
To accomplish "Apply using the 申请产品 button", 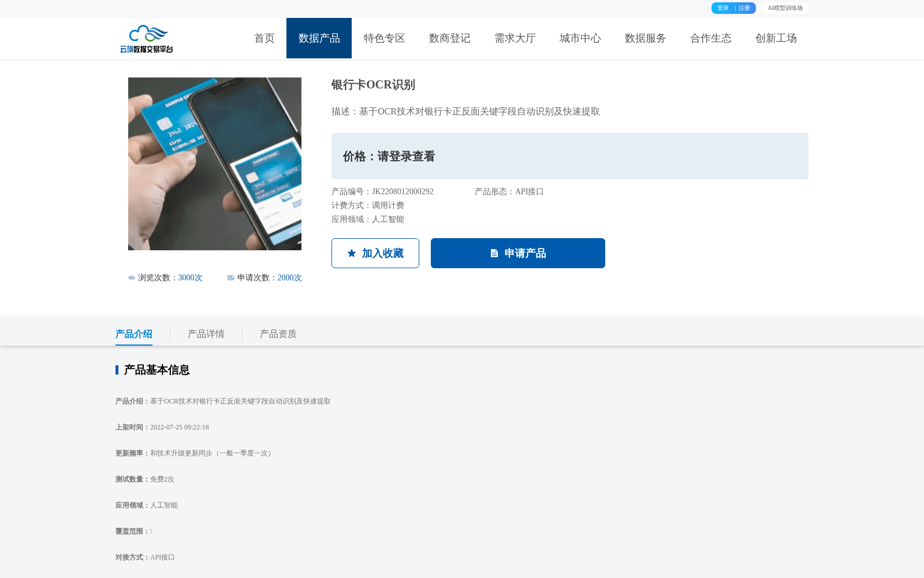I will point(518,253).
